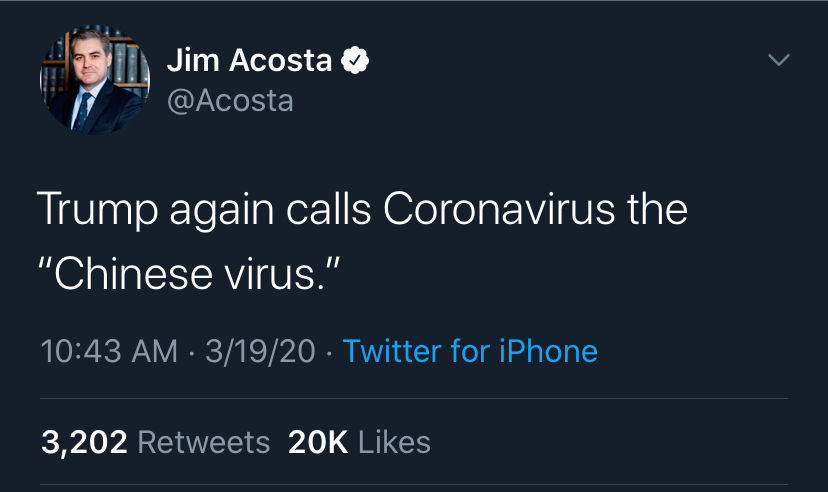828x492 pixels.
Task: View the 3,202 Retweets list
Action: click(156, 442)
